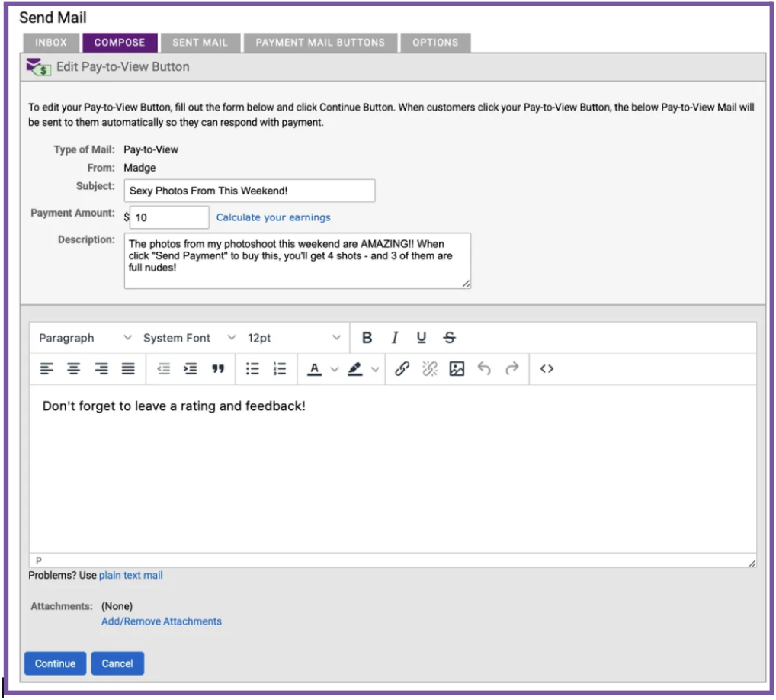Remove link with the unlink icon
This screenshot has height=700, width=776.
430,369
